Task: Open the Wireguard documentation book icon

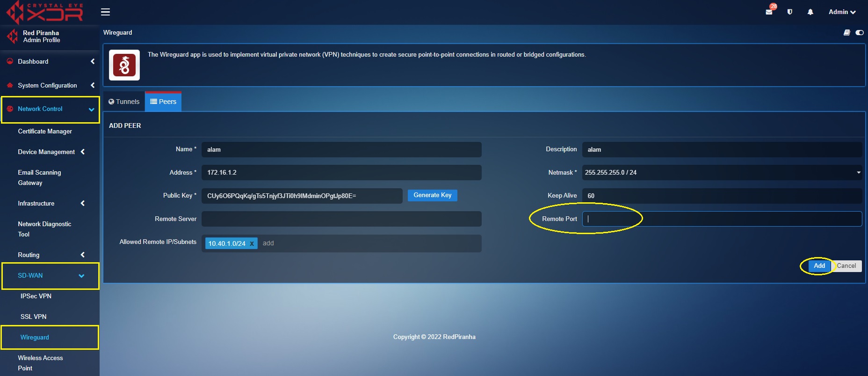Action: 846,32
